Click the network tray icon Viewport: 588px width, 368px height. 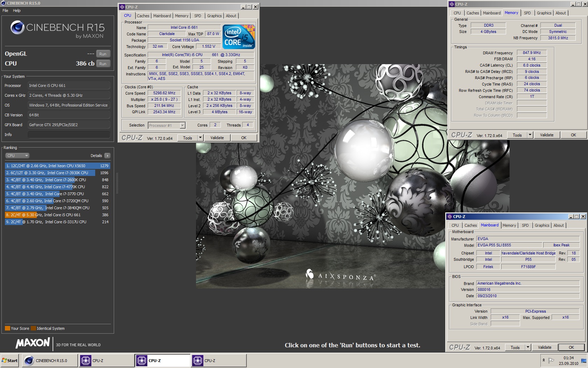click(x=583, y=361)
